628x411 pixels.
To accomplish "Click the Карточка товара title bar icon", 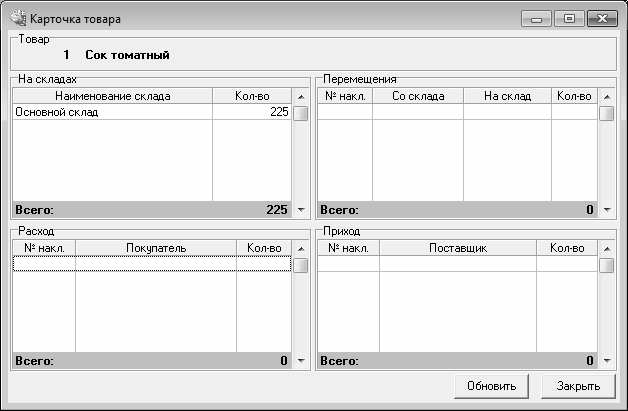I will click(17, 19).
